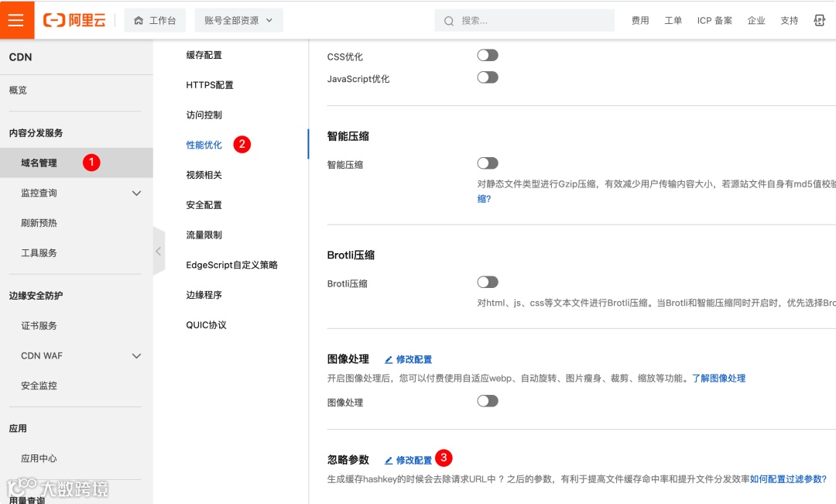
Task: Expand the 账号全部资源 dropdown
Action: 238,20
